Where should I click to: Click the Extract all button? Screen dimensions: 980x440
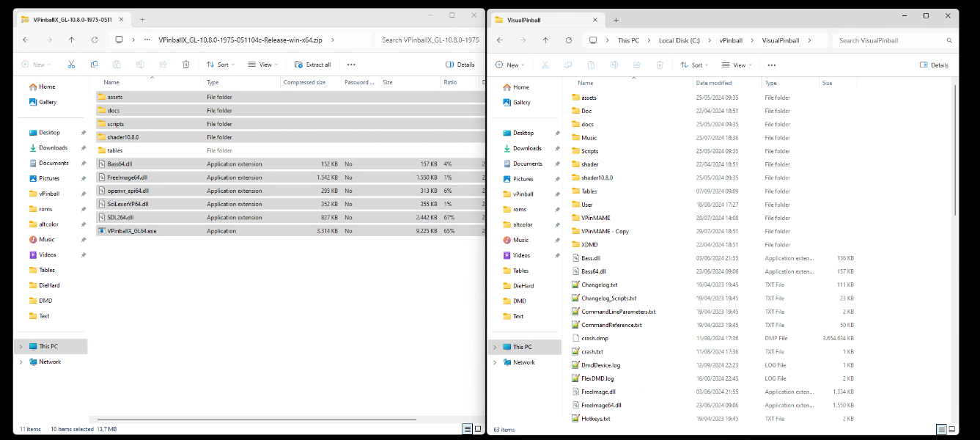313,65
